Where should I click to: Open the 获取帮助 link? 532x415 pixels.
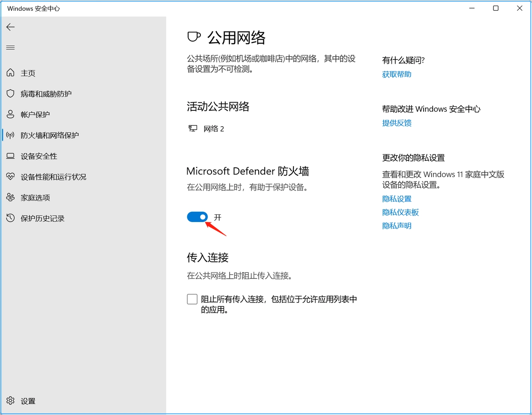tap(396, 74)
